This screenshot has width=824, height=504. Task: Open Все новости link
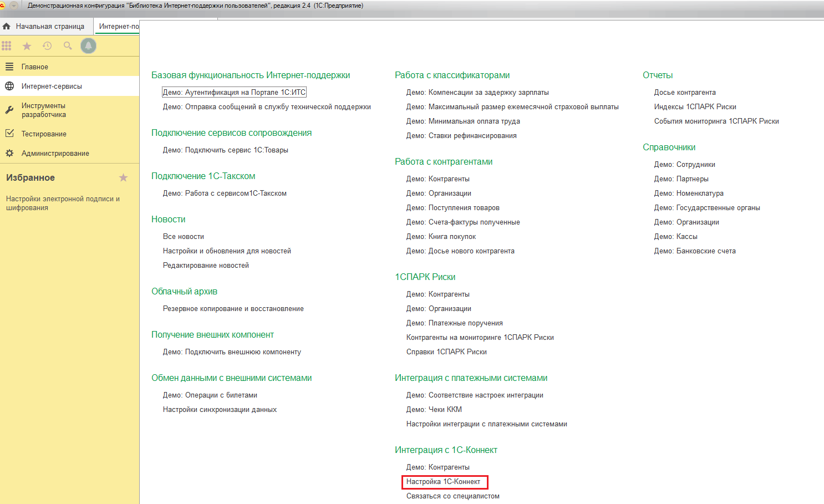[x=184, y=236]
